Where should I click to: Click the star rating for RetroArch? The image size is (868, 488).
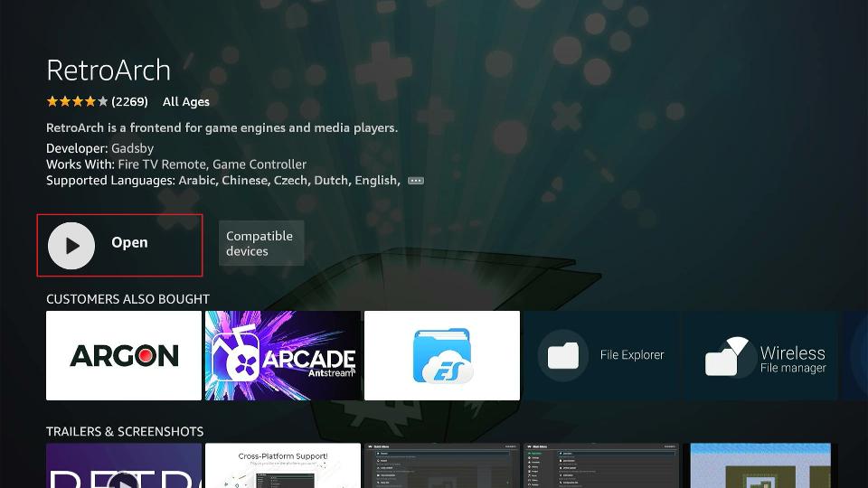(77, 101)
